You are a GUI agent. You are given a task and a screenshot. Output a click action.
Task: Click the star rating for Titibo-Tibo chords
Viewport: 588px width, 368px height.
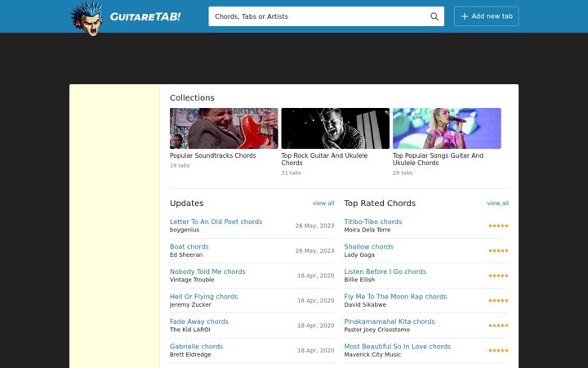(498, 226)
